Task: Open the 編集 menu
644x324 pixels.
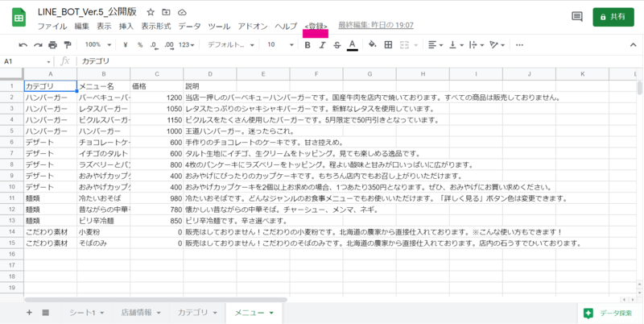Action: click(x=82, y=27)
